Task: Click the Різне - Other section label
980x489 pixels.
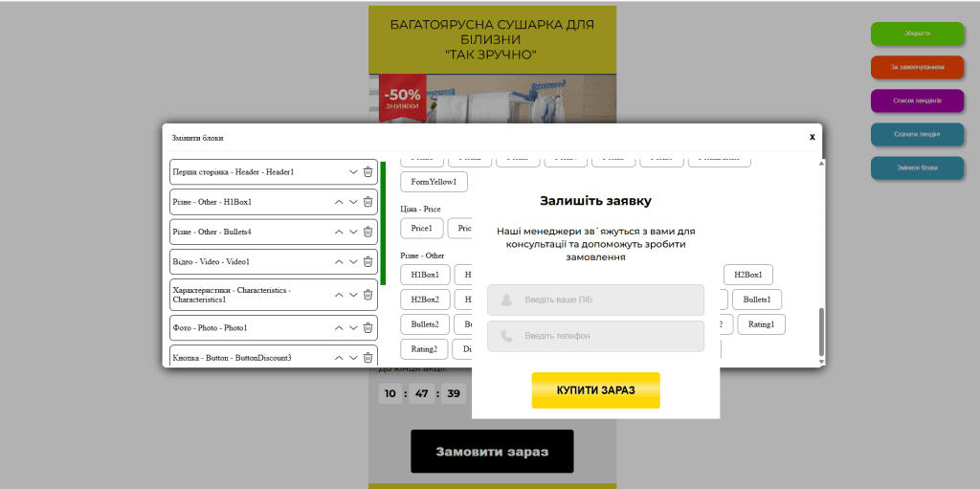Action: coord(422,256)
